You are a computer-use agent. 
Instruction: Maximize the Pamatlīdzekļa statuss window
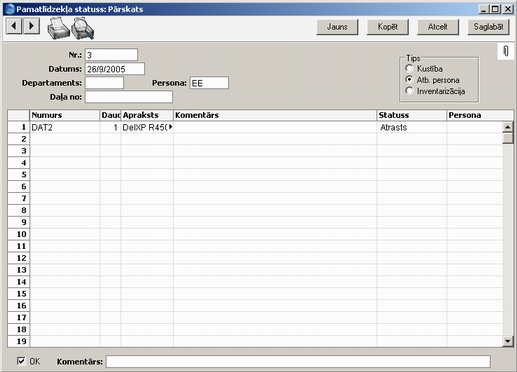[495, 9]
